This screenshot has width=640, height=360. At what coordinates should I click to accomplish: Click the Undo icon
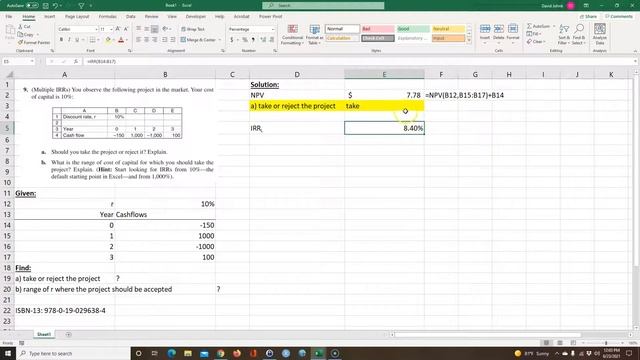point(56,6)
